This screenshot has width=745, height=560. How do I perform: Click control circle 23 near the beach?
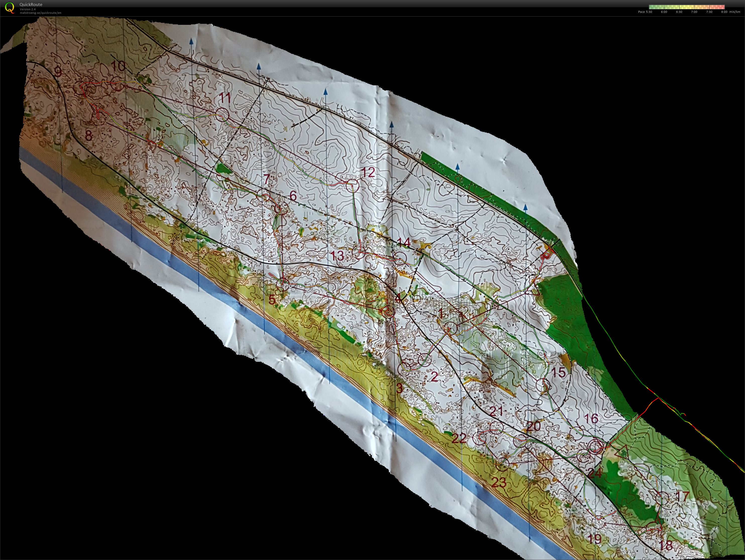pos(503,465)
